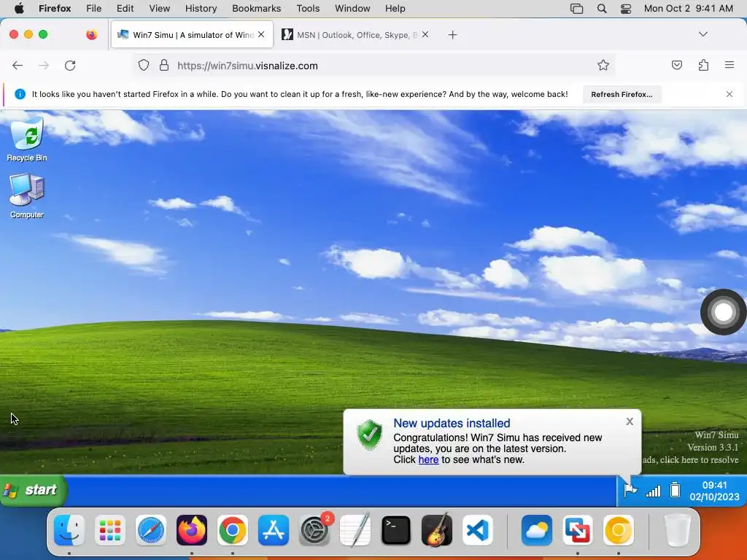747x560 pixels.
Task: Click the info icon in notification bar
Action: pos(20,94)
